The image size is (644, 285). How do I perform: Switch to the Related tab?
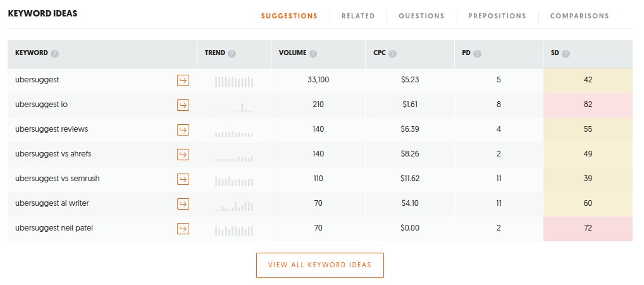pyautogui.click(x=358, y=16)
